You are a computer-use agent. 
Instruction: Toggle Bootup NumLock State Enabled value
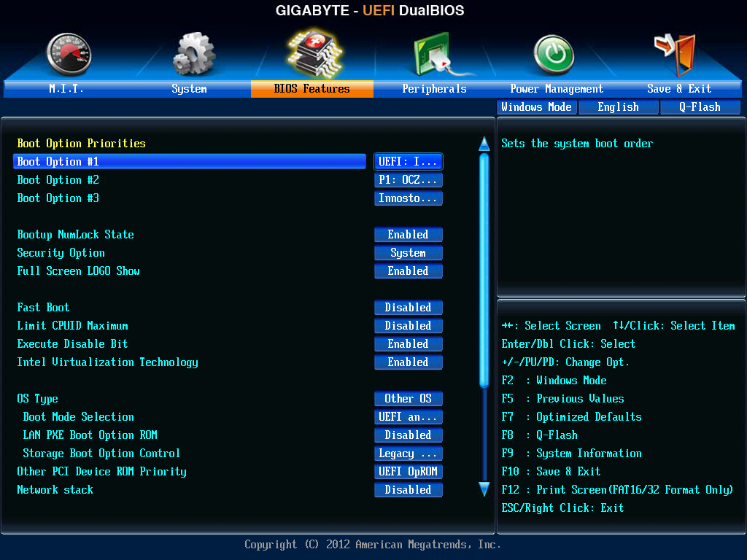(409, 234)
